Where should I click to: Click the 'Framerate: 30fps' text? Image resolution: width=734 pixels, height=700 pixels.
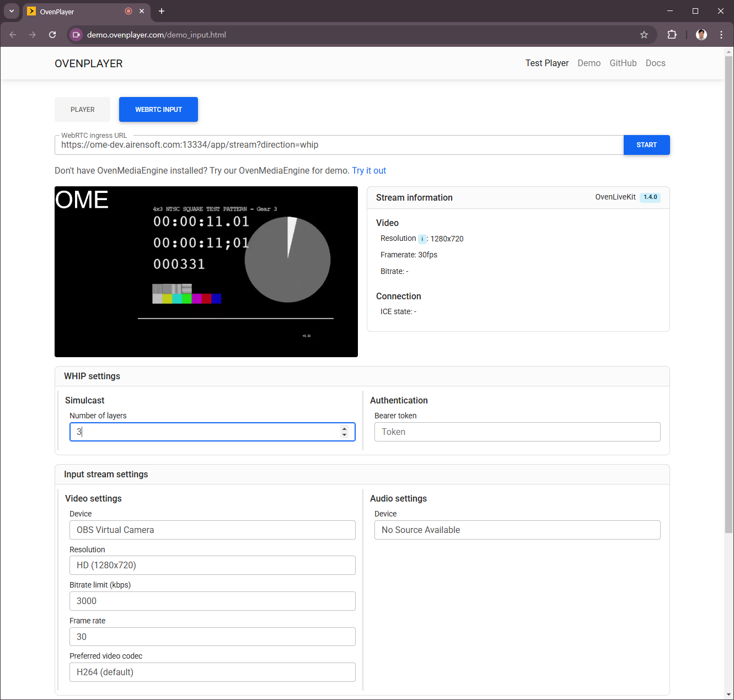click(x=409, y=255)
